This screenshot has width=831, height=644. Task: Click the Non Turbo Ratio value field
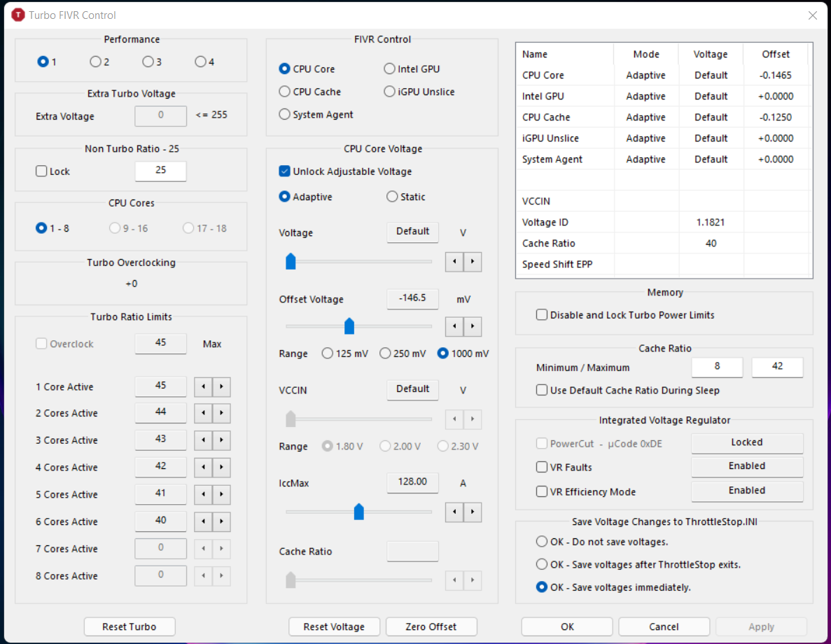(x=160, y=171)
